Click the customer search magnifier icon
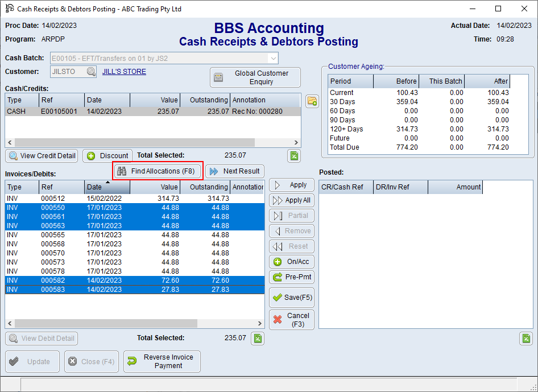The height and width of the screenshot is (392, 538). (91, 72)
